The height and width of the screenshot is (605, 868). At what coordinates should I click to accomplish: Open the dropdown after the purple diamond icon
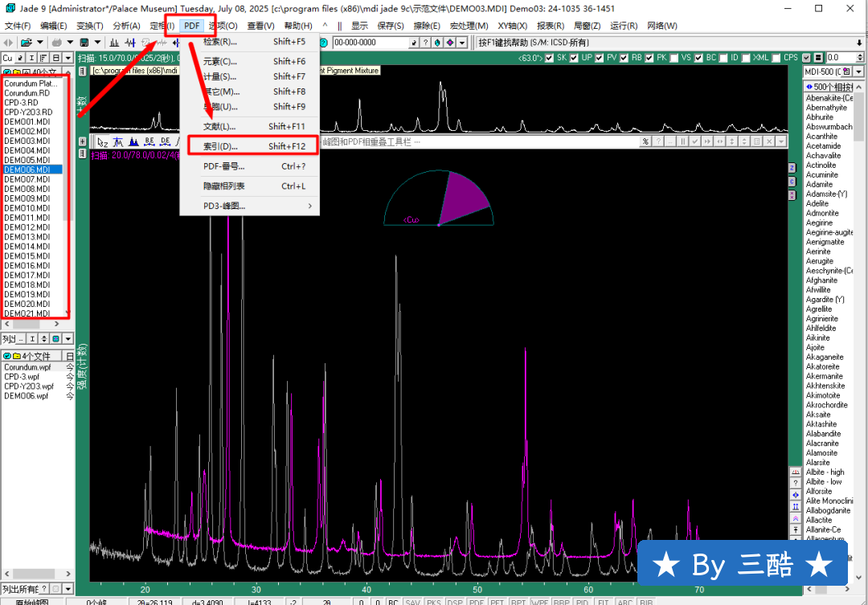(462, 43)
